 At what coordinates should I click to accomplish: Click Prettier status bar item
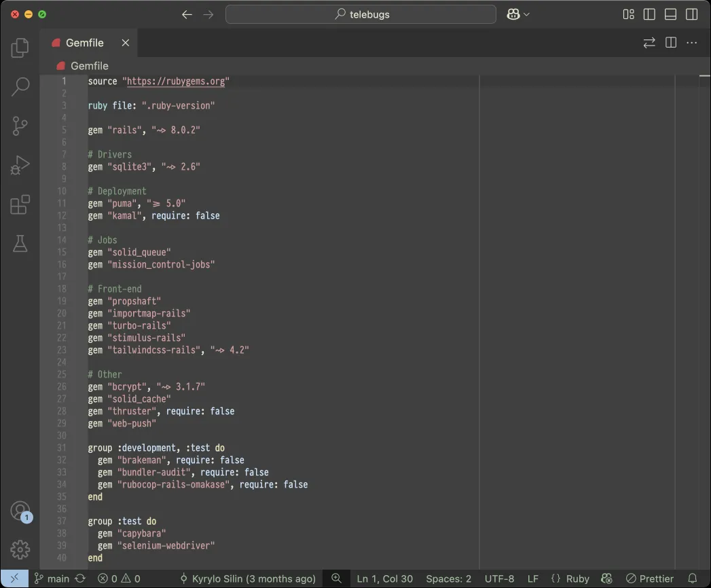point(650,578)
